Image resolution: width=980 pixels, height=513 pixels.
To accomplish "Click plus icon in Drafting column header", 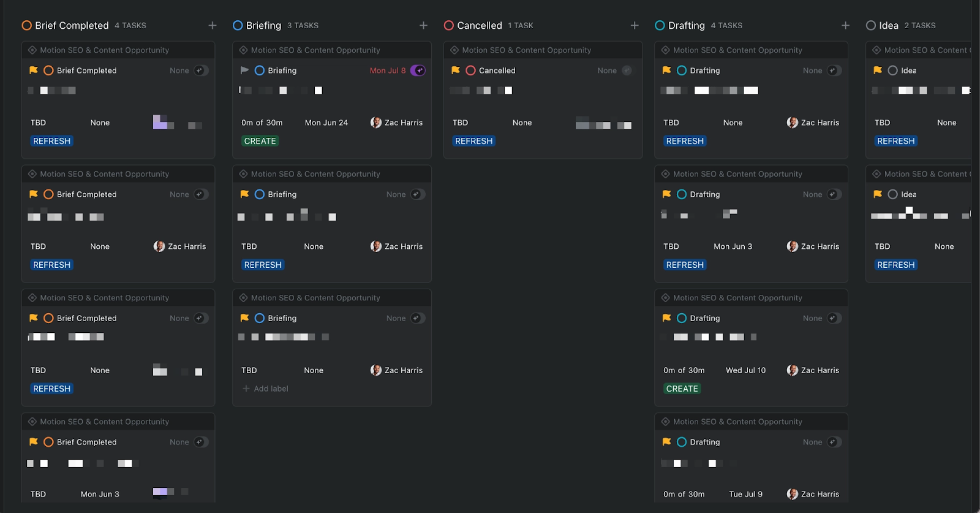I will tap(845, 25).
